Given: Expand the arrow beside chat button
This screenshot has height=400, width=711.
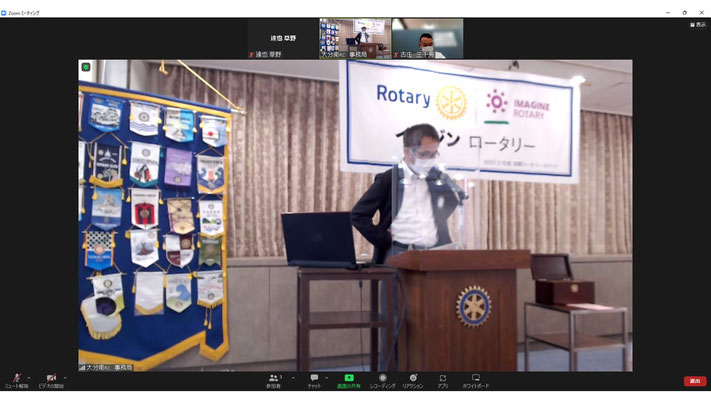Looking at the screenshot, I should click(x=326, y=378).
